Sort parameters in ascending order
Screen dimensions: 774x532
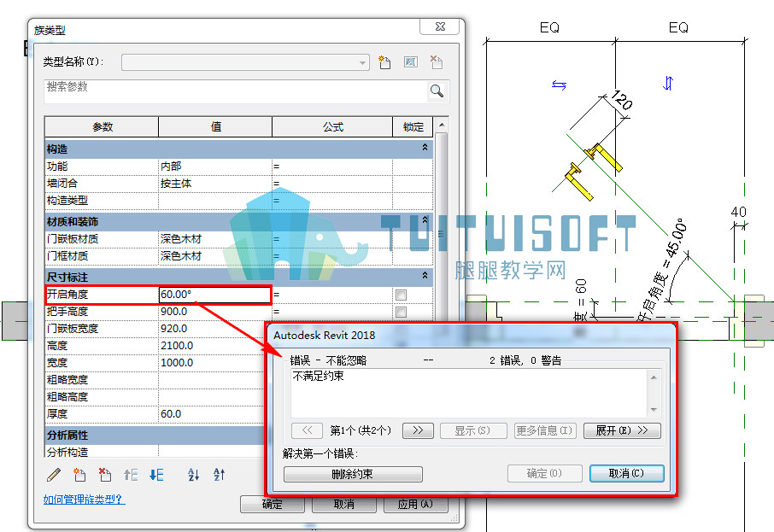[193, 475]
